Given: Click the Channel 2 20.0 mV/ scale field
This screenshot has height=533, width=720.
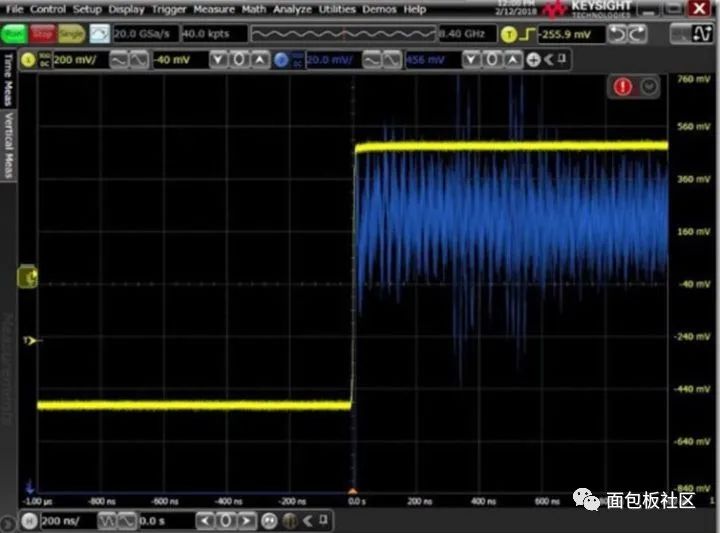Looking at the screenshot, I should click(333, 60).
